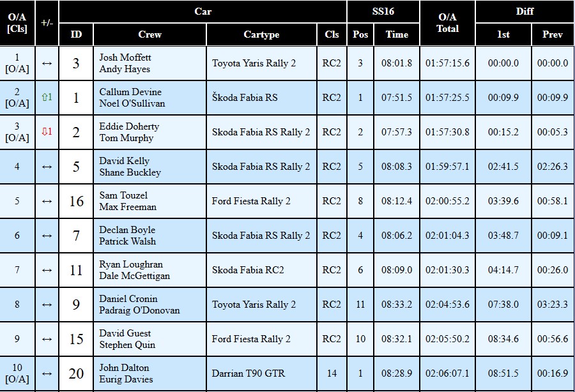Screen dimensions: 575x392
Task: Click the Darrian T90 GTR cartype cell
Action: [249, 373]
